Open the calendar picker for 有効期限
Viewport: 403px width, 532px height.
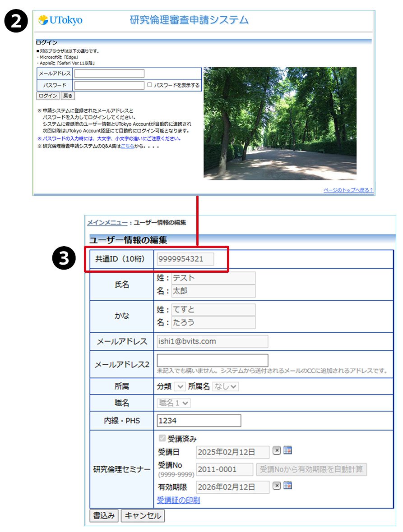287,486
